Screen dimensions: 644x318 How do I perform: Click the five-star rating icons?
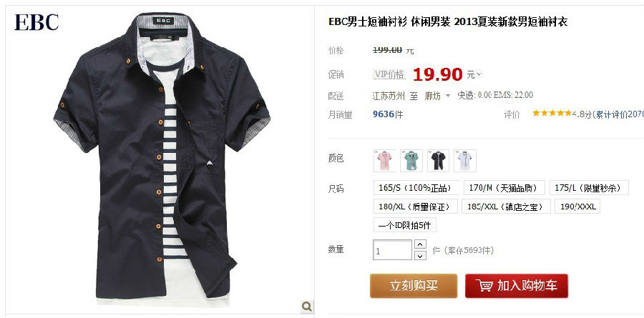tap(552, 113)
